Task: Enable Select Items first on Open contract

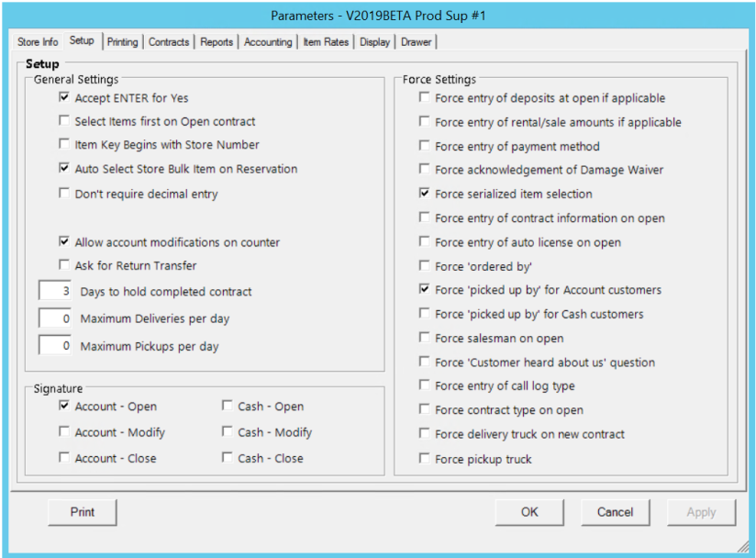Action: pyautogui.click(x=64, y=121)
